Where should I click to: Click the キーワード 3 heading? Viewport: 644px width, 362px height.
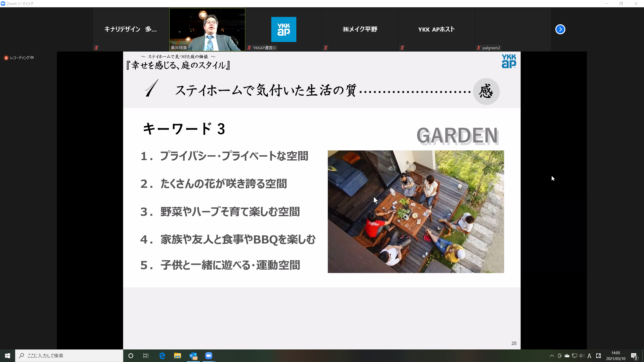click(x=184, y=129)
